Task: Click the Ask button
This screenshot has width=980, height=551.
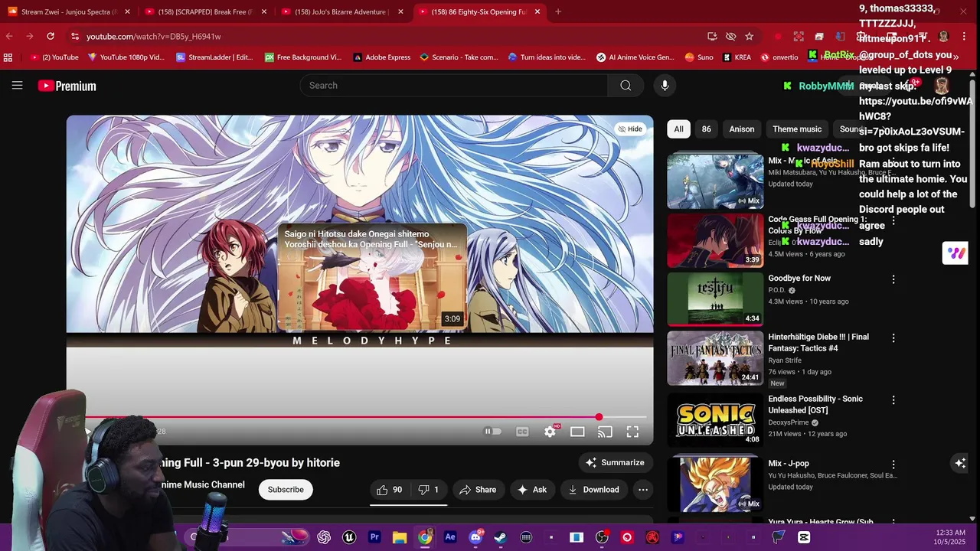Action: click(532, 490)
